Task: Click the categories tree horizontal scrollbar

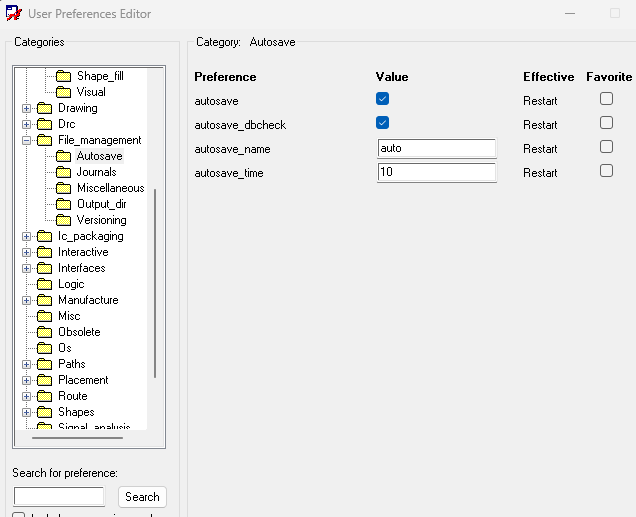Action: pyautogui.click(x=77, y=438)
